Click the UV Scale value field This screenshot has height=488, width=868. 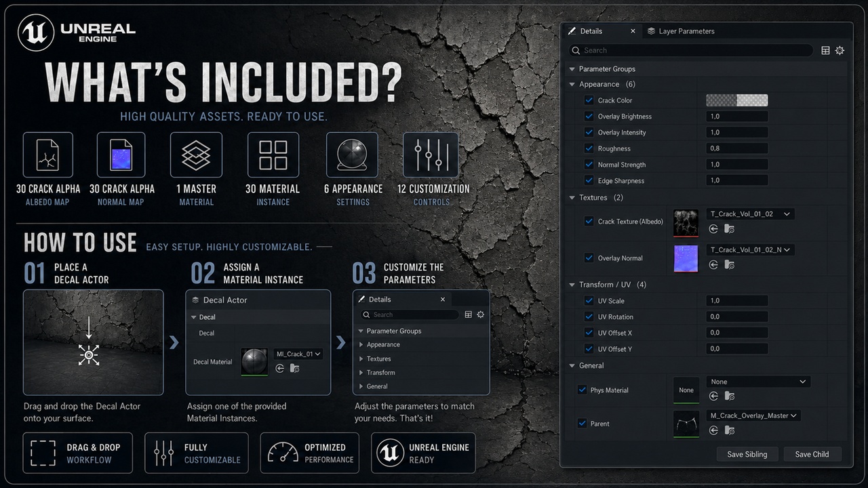[x=737, y=301]
